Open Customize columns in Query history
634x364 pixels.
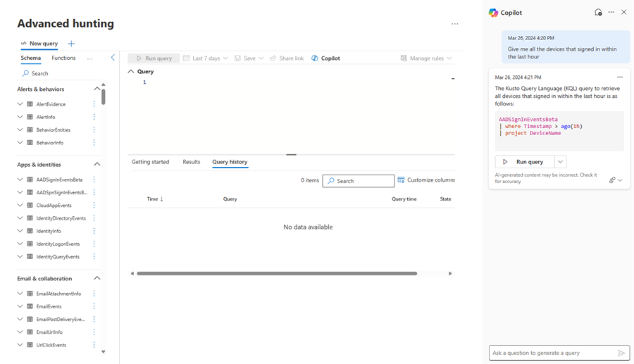[x=427, y=180]
